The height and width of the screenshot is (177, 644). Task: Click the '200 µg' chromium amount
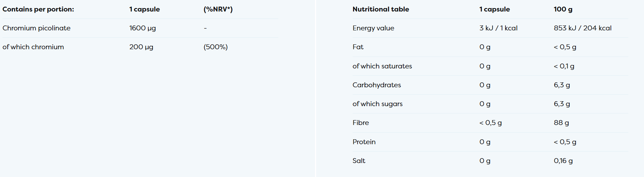pyautogui.click(x=141, y=47)
